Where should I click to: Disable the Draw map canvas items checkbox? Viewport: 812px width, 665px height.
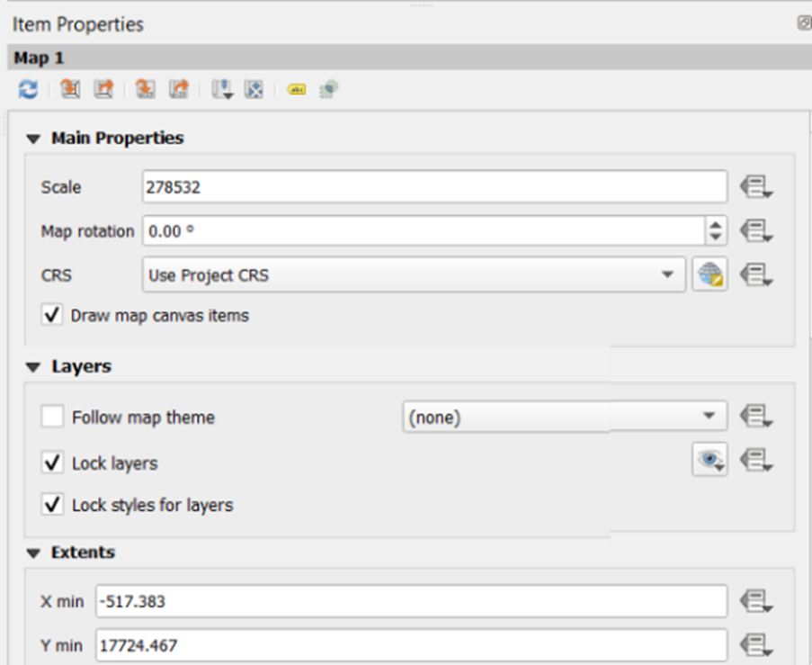(53, 316)
